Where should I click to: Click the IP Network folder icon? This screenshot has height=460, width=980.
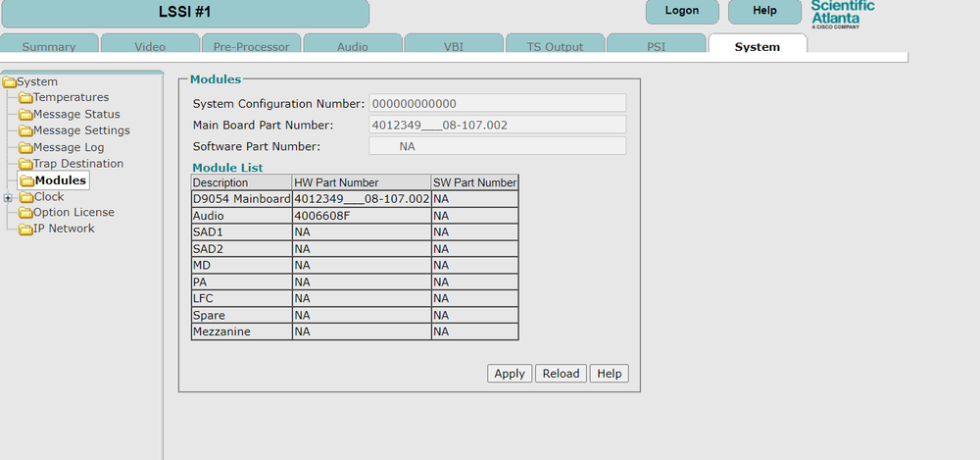click(25, 230)
